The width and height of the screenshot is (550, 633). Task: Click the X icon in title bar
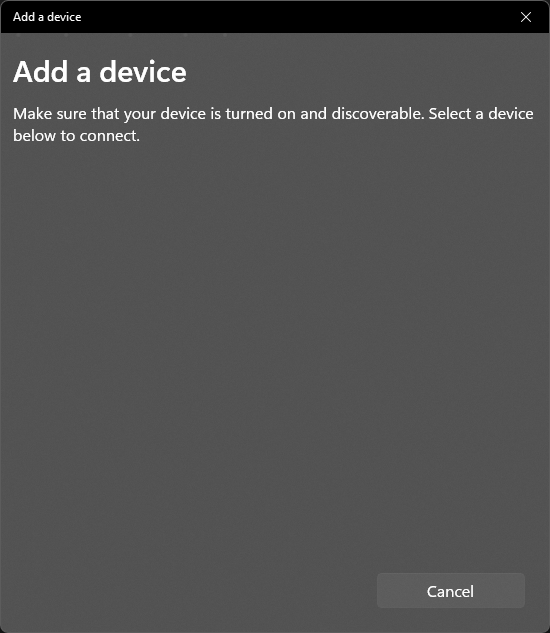[526, 17]
